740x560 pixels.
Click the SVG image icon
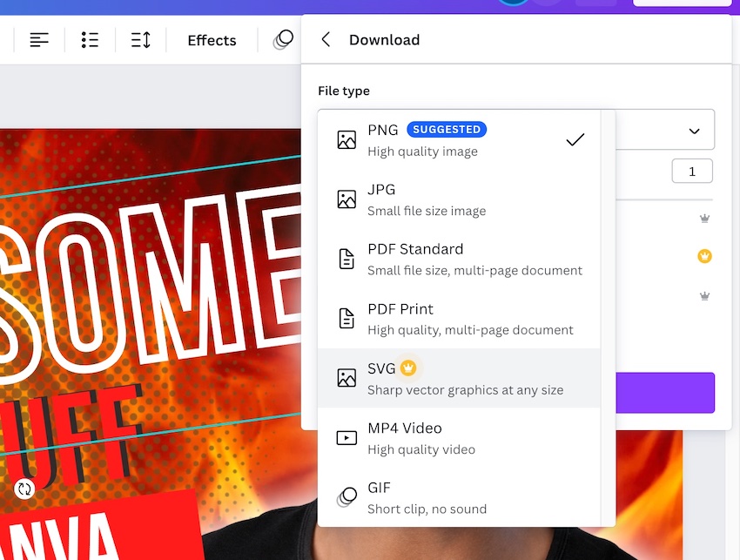346,378
